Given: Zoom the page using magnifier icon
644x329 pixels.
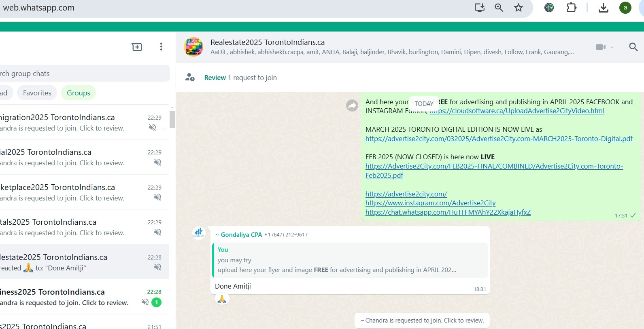Looking at the screenshot, I should [499, 8].
